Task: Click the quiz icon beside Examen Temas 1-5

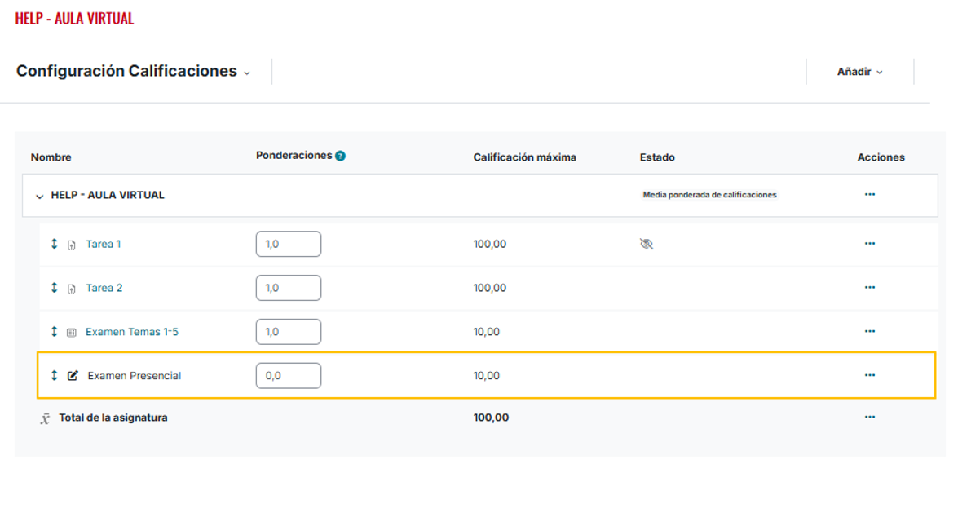Action: coord(72,333)
